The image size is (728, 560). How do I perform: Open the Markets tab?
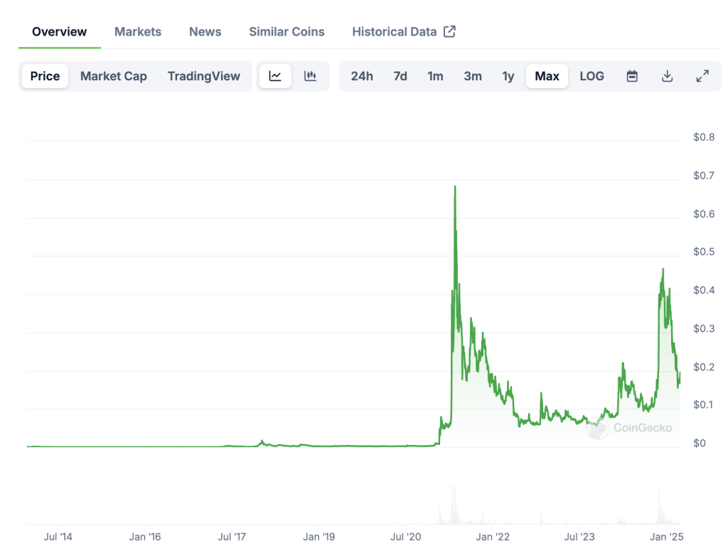[138, 31]
